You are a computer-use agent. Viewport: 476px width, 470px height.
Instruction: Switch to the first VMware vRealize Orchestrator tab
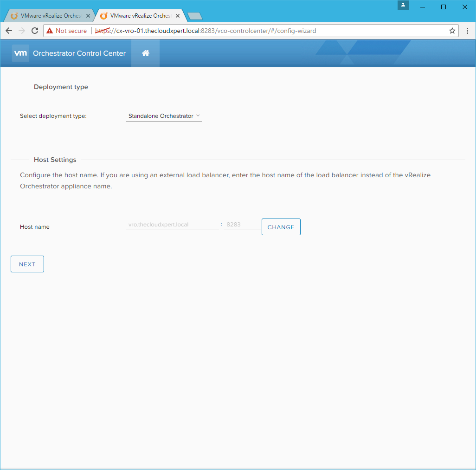49,16
